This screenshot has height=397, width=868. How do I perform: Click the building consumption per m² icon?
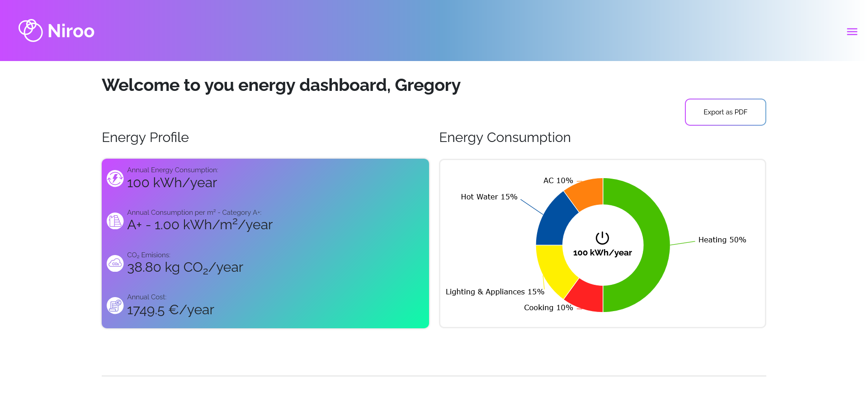click(115, 221)
